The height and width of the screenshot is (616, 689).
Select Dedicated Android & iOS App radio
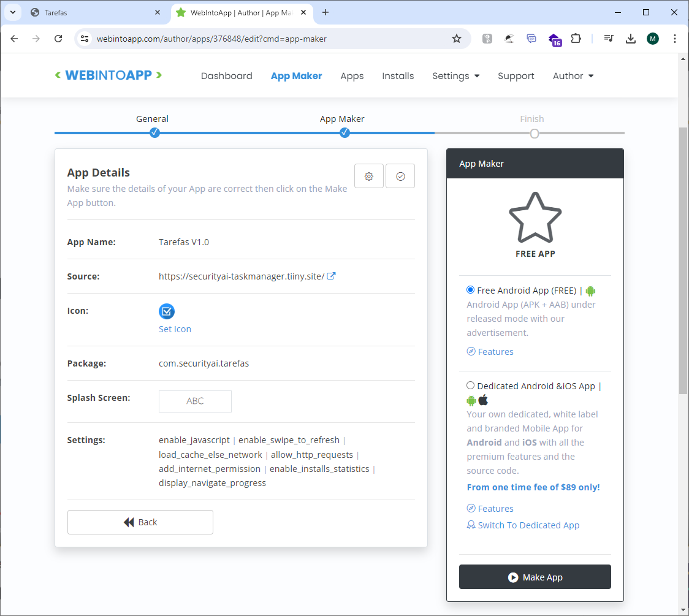pyautogui.click(x=470, y=386)
